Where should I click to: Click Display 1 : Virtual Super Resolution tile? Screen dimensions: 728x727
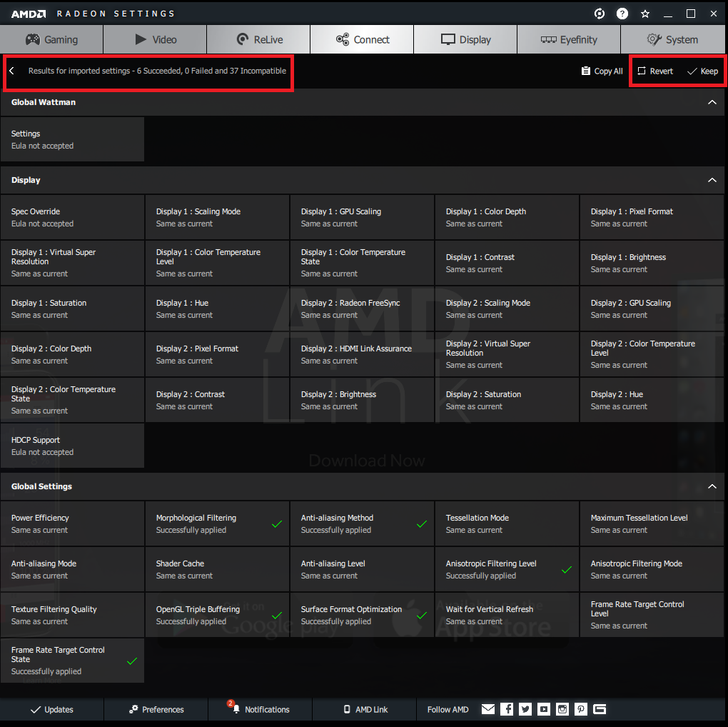pyautogui.click(x=72, y=263)
